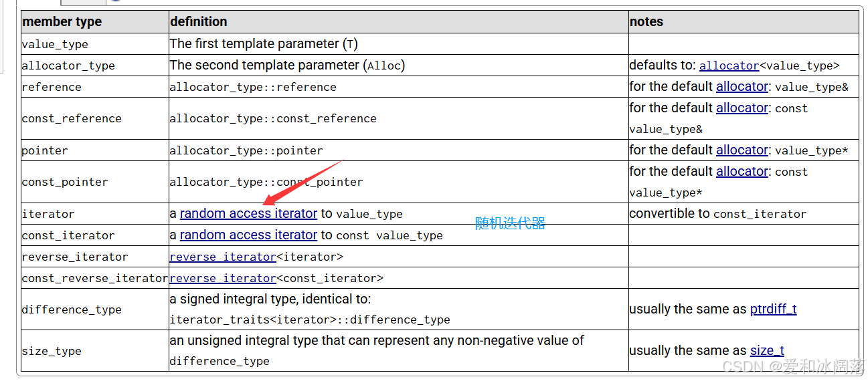Click the size_type member name cell

pos(52,351)
